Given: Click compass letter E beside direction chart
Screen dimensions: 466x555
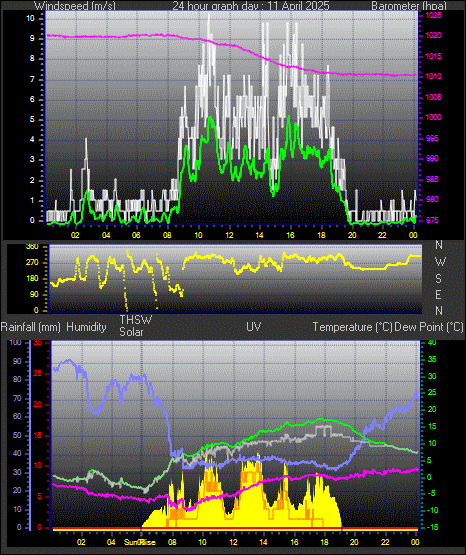Looking at the screenshot, I should [438, 294].
